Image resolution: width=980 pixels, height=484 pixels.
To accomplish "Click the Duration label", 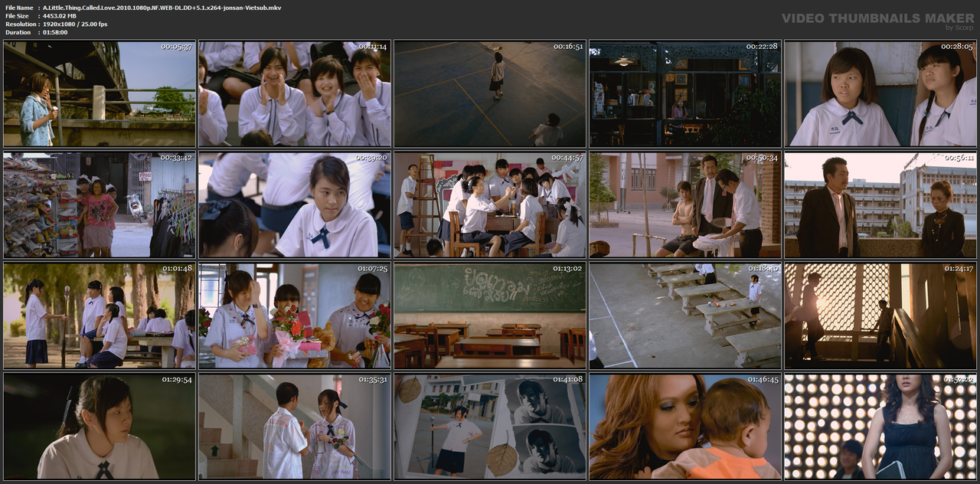I will [17, 32].
